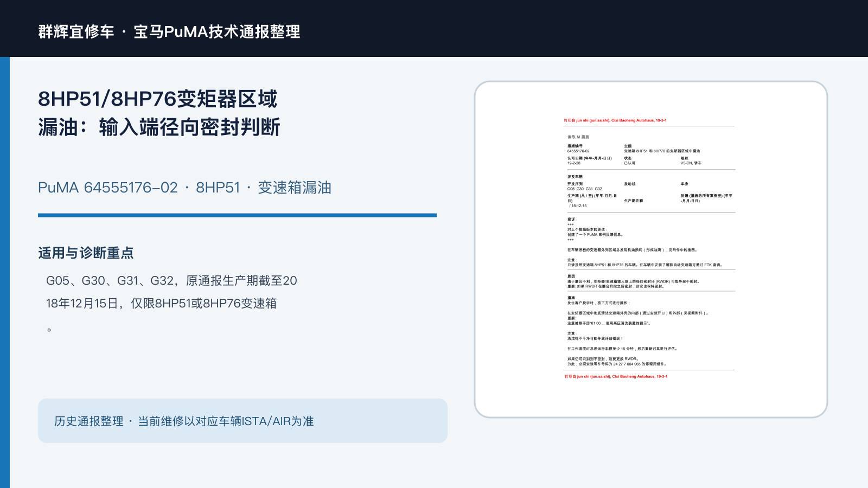This screenshot has height=488, width=868.
Task: Click the header title 群辉宜修车 · 宝马PuMA技术通报整理
Action: (169, 31)
